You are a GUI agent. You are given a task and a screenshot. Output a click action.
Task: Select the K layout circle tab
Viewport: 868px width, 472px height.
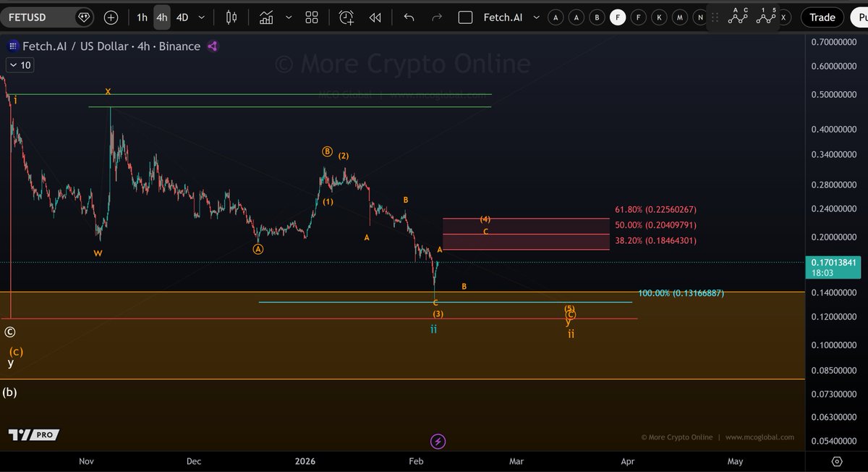click(659, 17)
